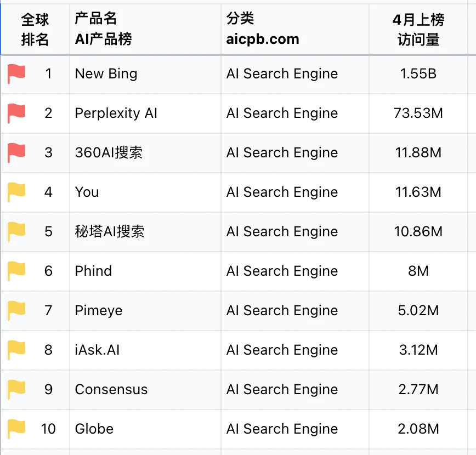476x455 pixels.
Task: Click the Consensus category cell
Action: 282,390
